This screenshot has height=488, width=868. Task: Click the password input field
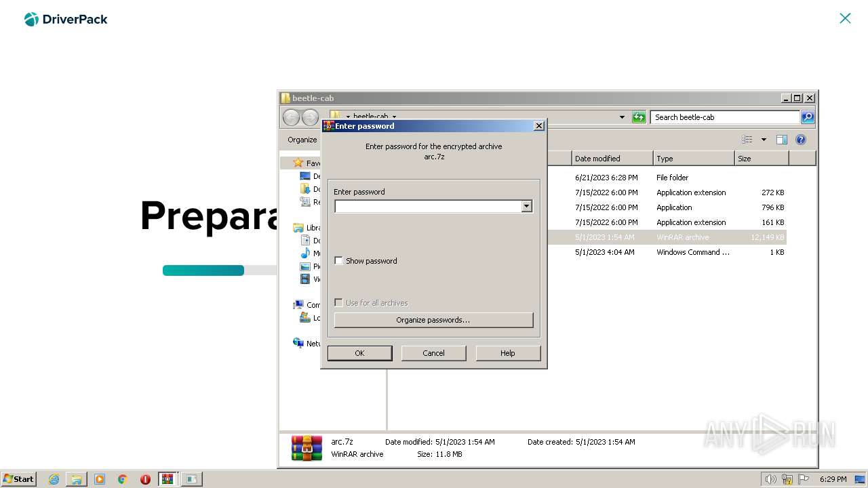(x=428, y=206)
